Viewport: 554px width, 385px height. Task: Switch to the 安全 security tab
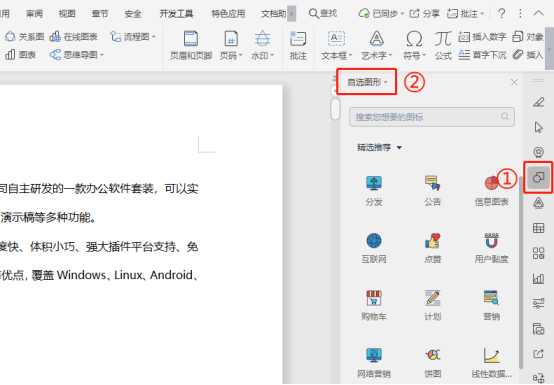(x=133, y=14)
